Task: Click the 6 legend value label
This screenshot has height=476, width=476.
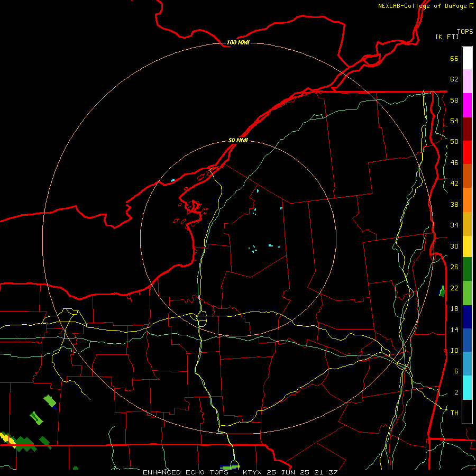Action: (x=456, y=371)
